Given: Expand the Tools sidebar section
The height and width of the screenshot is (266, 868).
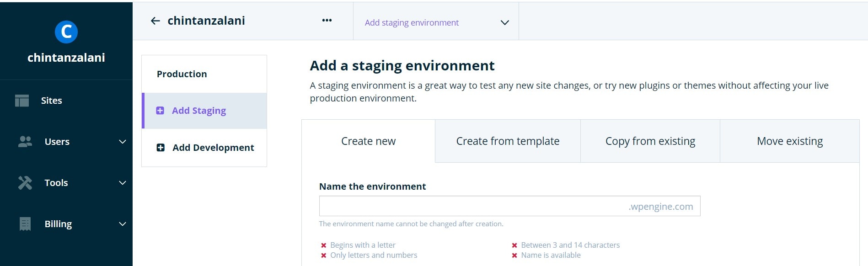Looking at the screenshot, I should tap(122, 183).
